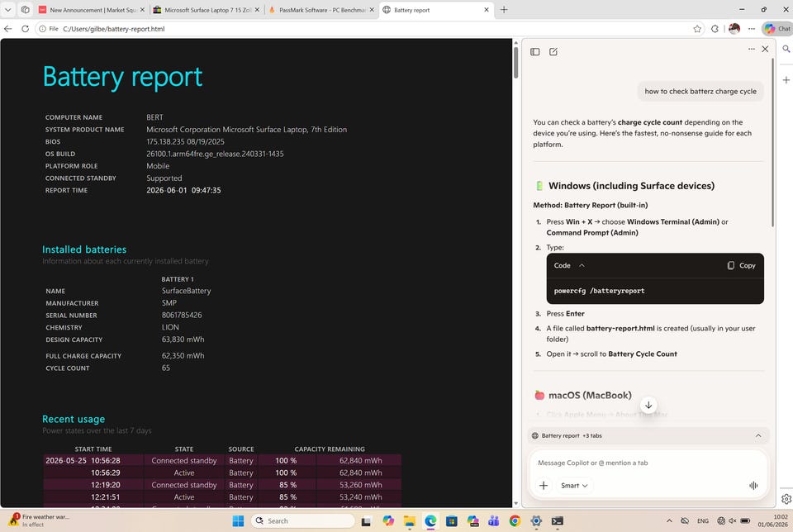Open Microsoft Edge taskbar icon
The width and height of the screenshot is (793, 532).
(430, 521)
